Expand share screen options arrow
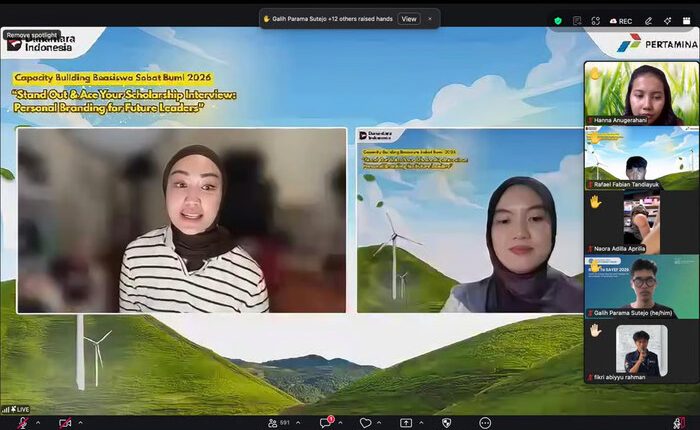 421,422
